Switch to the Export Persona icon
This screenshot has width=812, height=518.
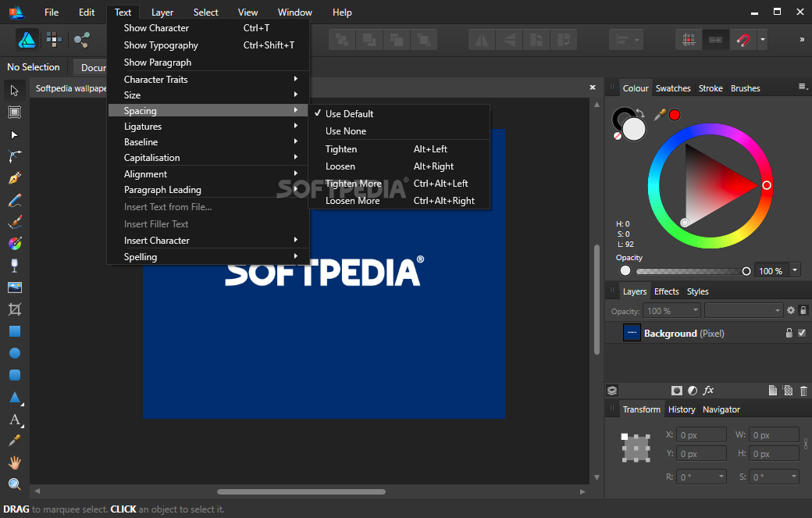(x=82, y=40)
